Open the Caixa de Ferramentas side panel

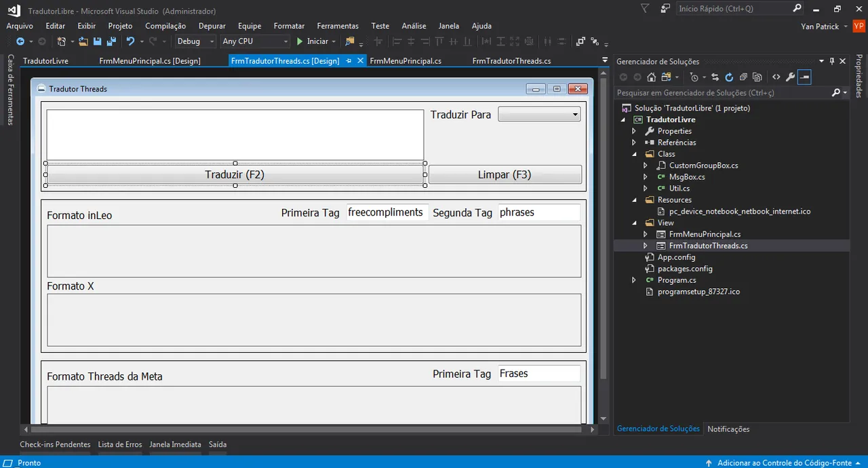click(11, 90)
